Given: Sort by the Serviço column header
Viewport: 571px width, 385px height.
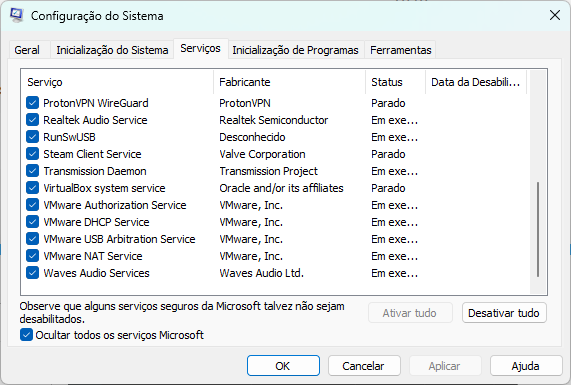Looking at the screenshot, I should coord(117,82).
